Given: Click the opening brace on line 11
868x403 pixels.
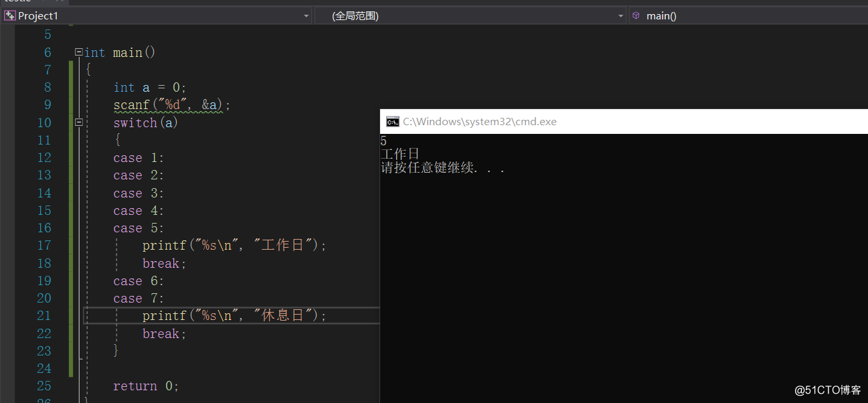Looking at the screenshot, I should coord(117,141).
